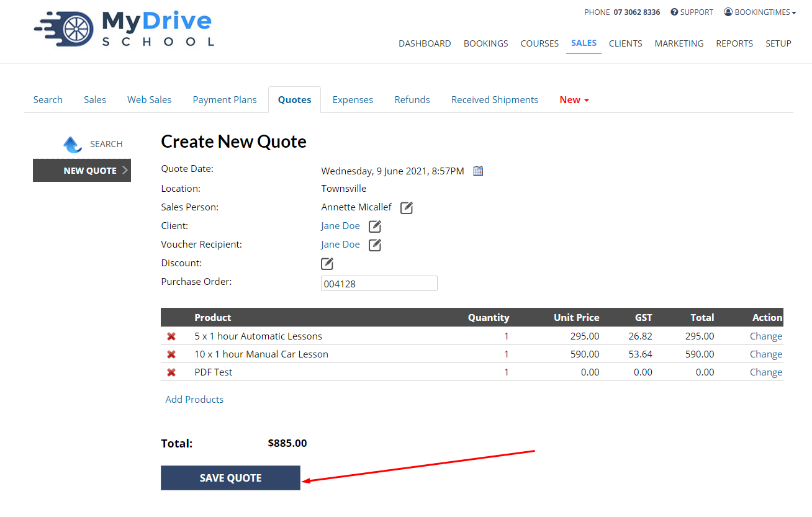The width and height of the screenshot is (812, 517).
Task: Change the Automatic Lessons product row
Action: coord(766,336)
